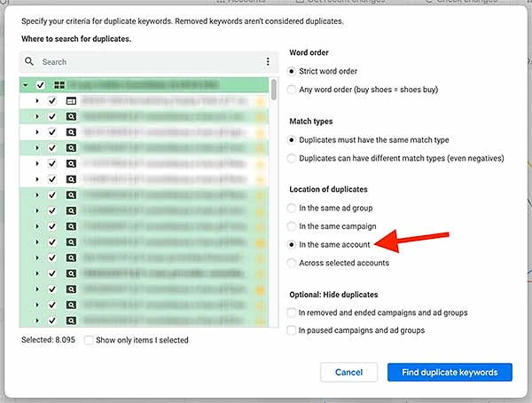532x403 pixels.
Task: Collapse the top-level account tree row
Action: (x=26, y=85)
